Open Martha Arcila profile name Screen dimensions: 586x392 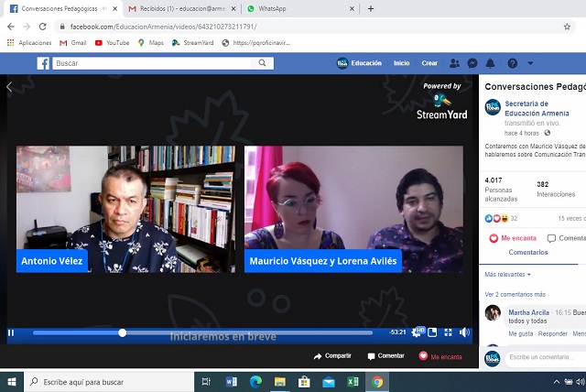click(529, 312)
